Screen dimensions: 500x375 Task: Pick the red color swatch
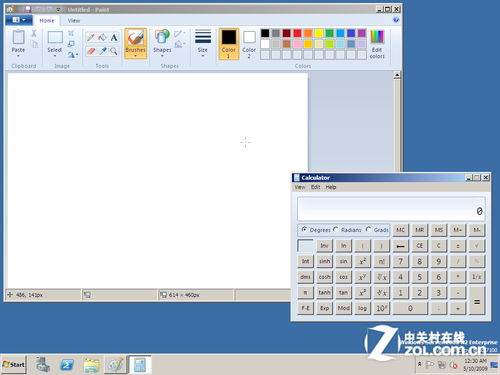pyautogui.click(x=297, y=33)
